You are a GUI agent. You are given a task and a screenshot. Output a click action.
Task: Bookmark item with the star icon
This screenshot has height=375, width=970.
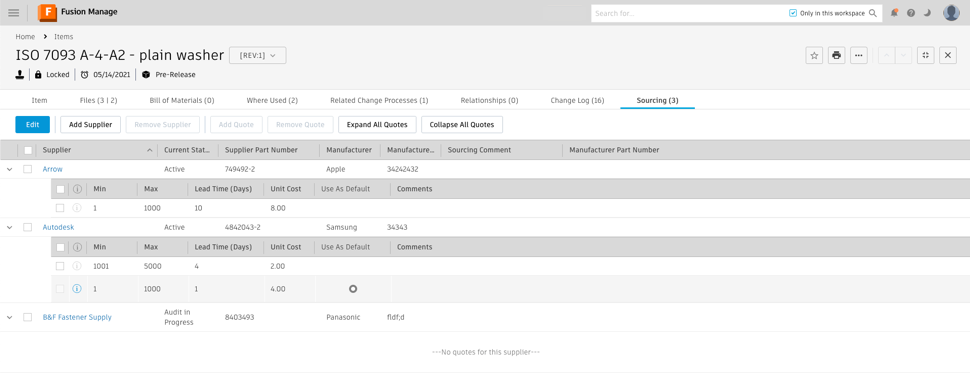pyautogui.click(x=814, y=55)
